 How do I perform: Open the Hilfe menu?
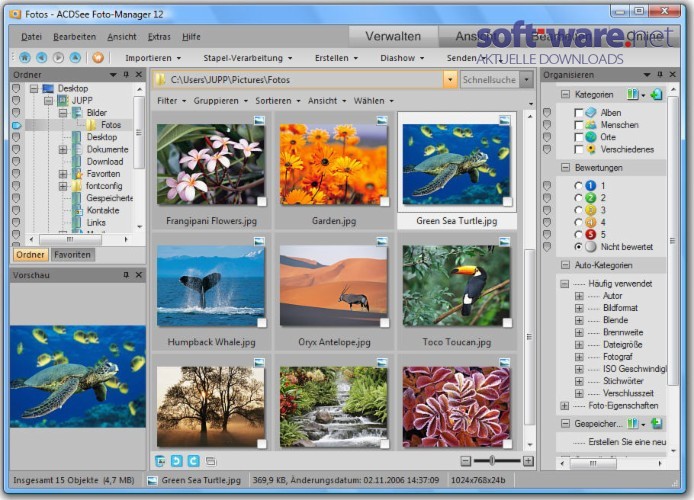(191, 37)
